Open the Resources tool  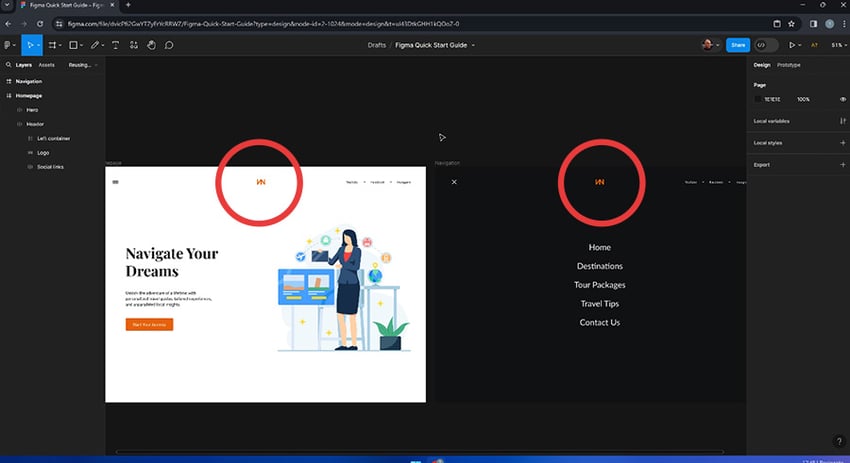point(133,45)
